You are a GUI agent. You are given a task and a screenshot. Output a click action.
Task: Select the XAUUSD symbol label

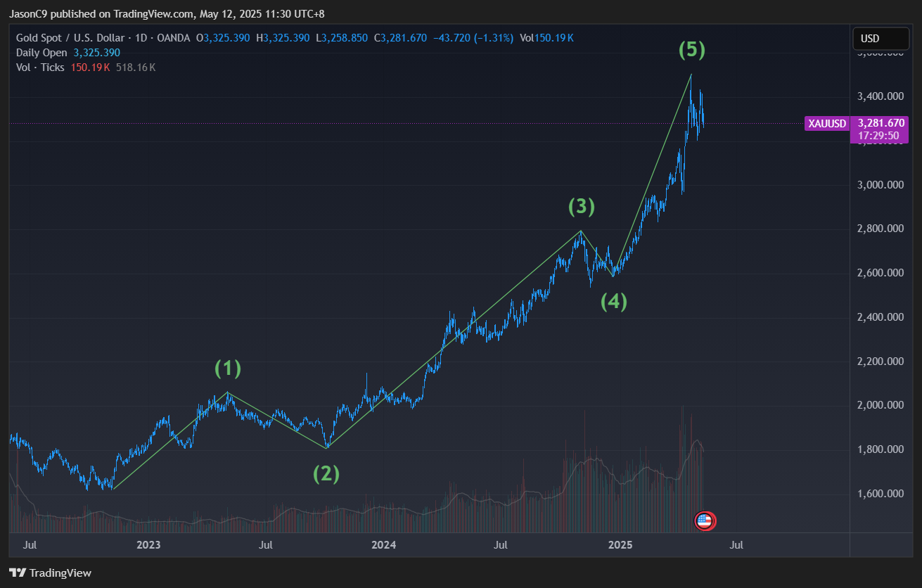point(827,123)
